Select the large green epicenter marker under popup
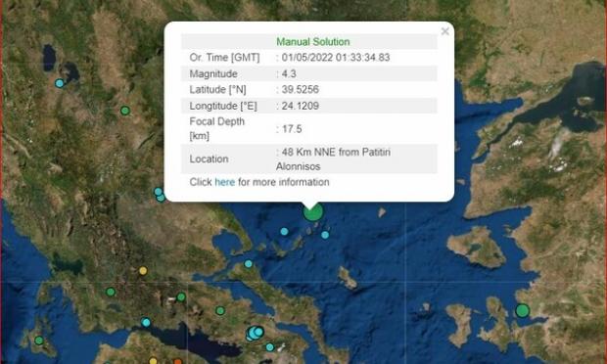This screenshot has height=364, width=607. pyautogui.click(x=312, y=212)
